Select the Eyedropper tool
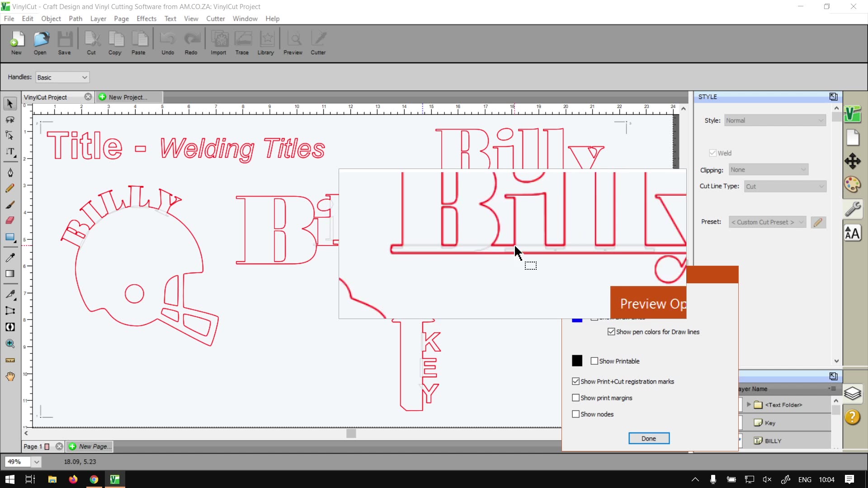The height and width of the screenshot is (488, 868). pyautogui.click(x=10, y=258)
